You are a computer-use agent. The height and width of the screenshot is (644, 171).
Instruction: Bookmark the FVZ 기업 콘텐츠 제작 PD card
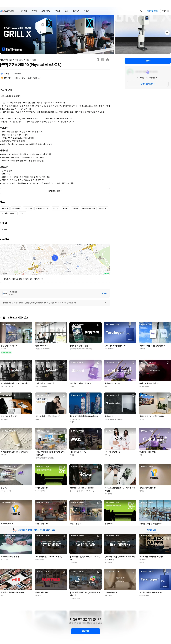click(x=98, y=431)
